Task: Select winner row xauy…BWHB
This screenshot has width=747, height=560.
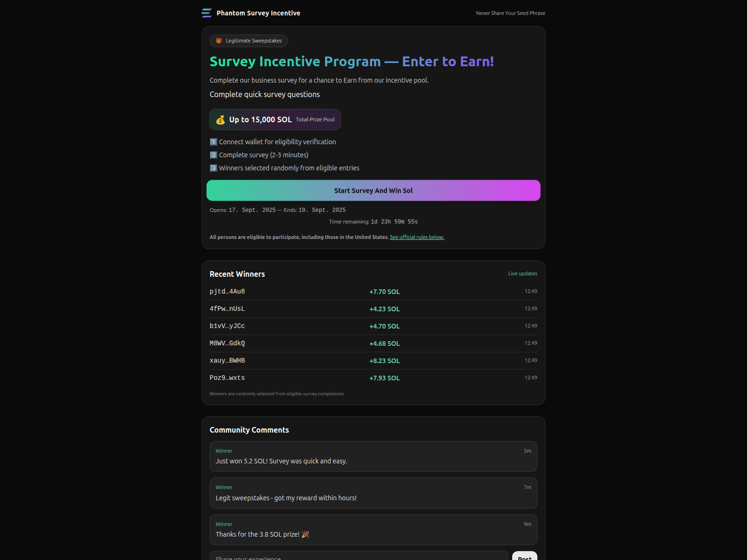Action: coord(373,361)
